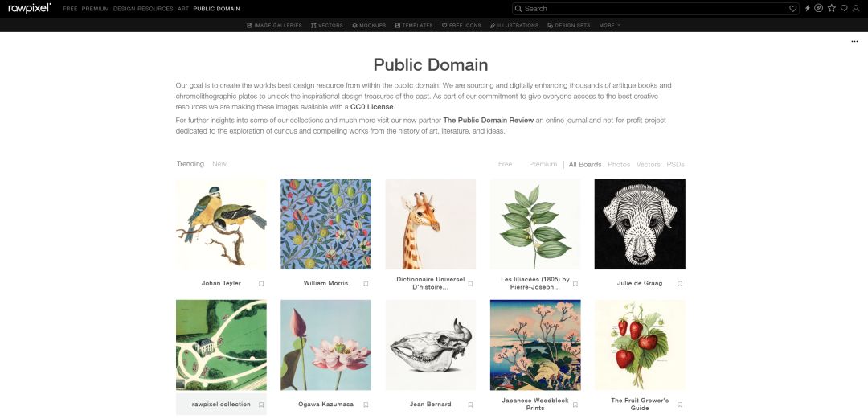This screenshot has width=868, height=419.
Task: Select the Mockups navigation item
Action: (370, 26)
